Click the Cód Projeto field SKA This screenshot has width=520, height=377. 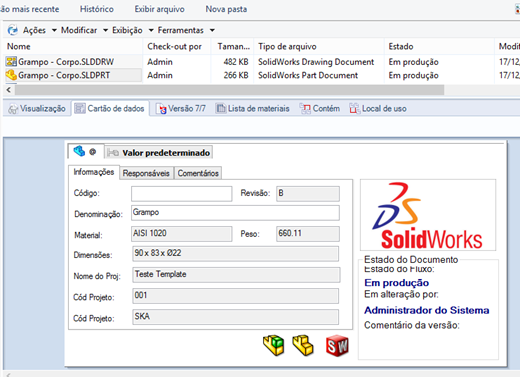click(x=235, y=317)
